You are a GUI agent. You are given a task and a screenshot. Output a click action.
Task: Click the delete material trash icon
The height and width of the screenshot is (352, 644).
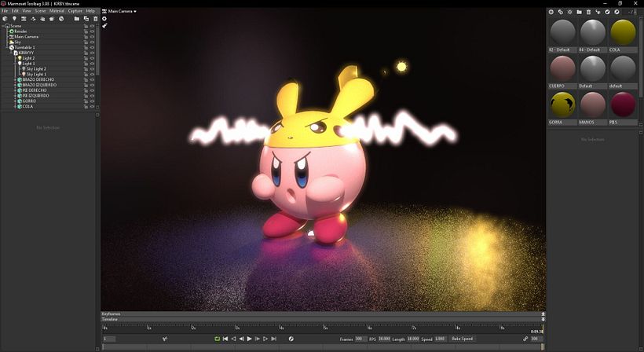588,12
